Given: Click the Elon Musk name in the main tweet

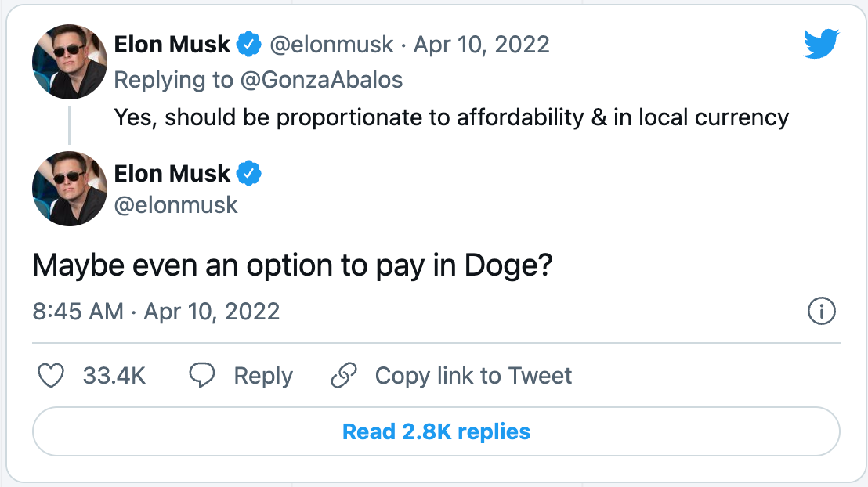Looking at the screenshot, I should (x=172, y=173).
